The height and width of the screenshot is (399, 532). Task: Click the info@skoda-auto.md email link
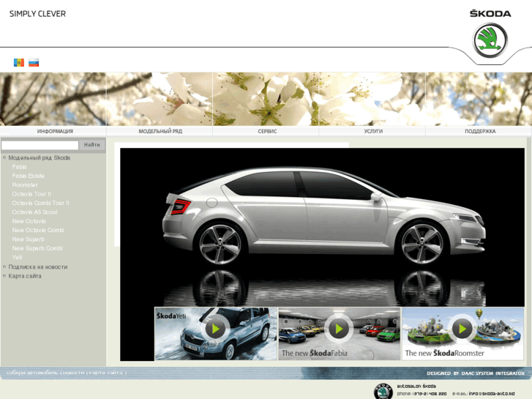[x=492, y=394]
